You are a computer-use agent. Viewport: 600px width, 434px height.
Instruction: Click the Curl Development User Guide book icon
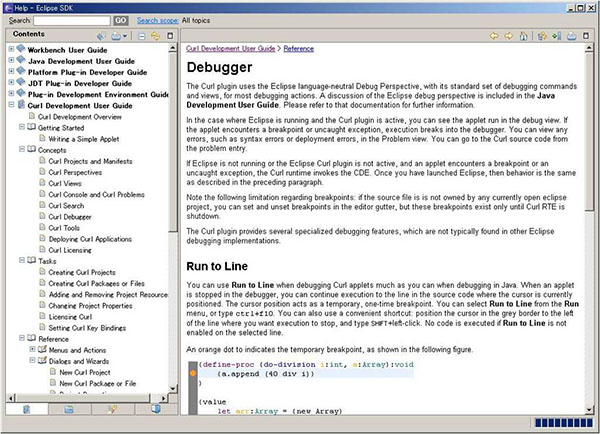point(21,104)
